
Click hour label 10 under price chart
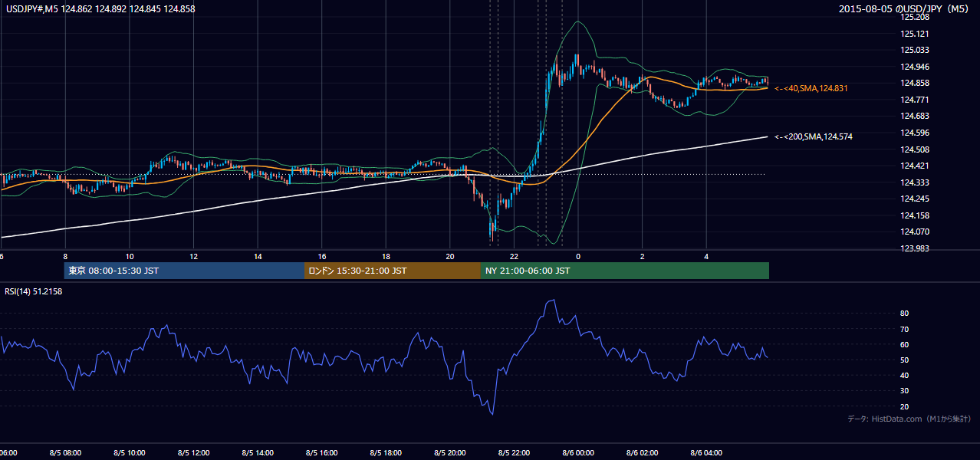click(130, 257)
